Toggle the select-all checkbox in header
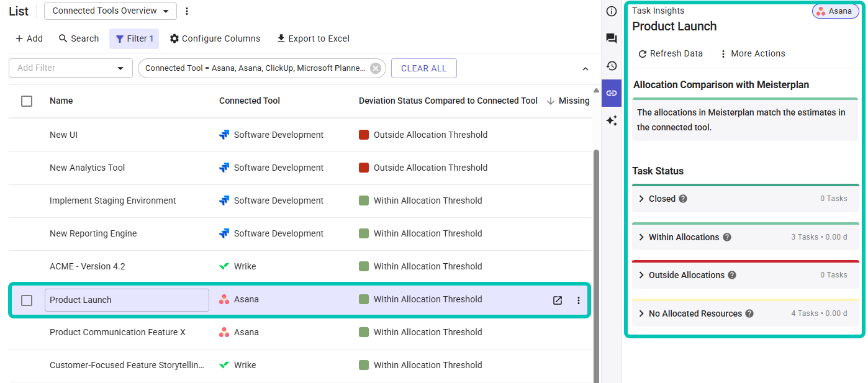 point(27,101)
